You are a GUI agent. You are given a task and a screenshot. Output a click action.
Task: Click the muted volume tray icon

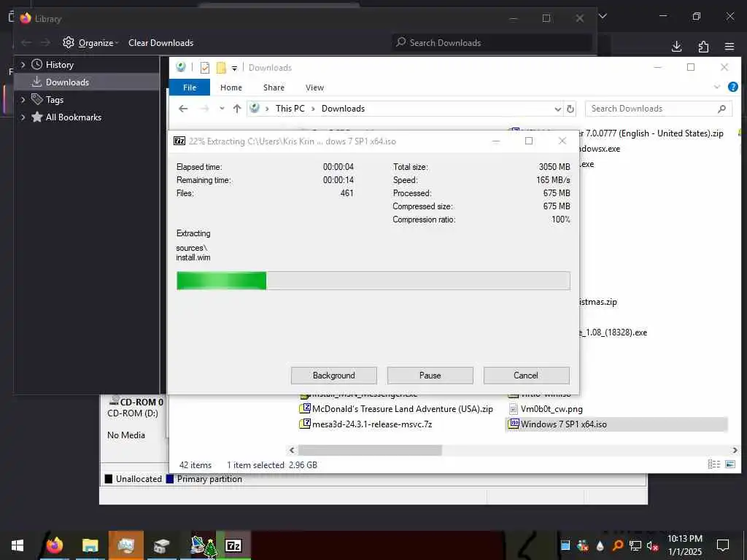click(653, 545)
